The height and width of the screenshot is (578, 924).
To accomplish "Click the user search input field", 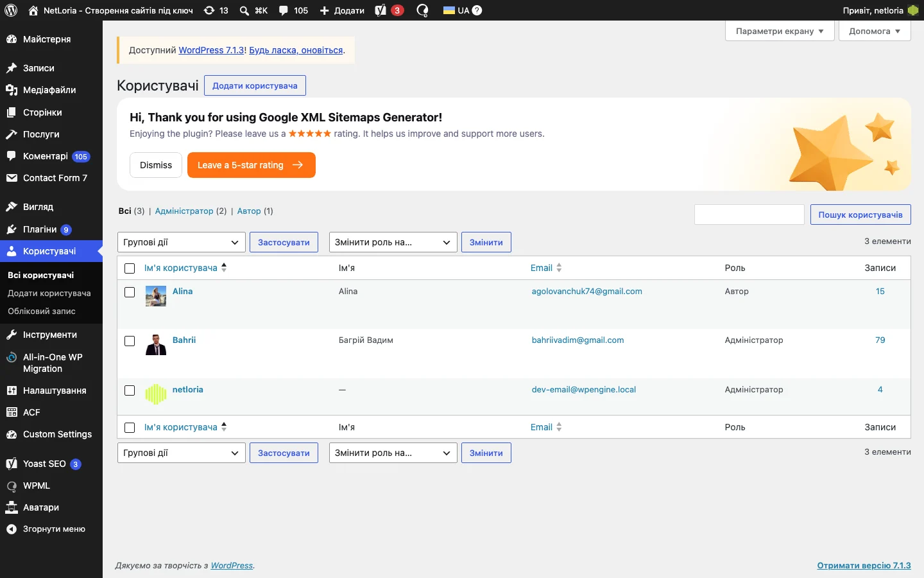I will point(749,215).
